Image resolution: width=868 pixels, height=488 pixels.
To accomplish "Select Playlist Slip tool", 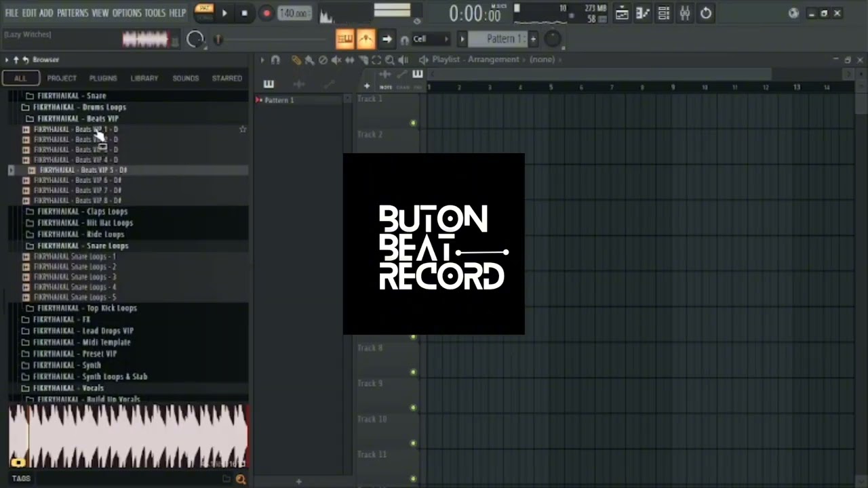I will pyautogui.click(x=350, y=60).
